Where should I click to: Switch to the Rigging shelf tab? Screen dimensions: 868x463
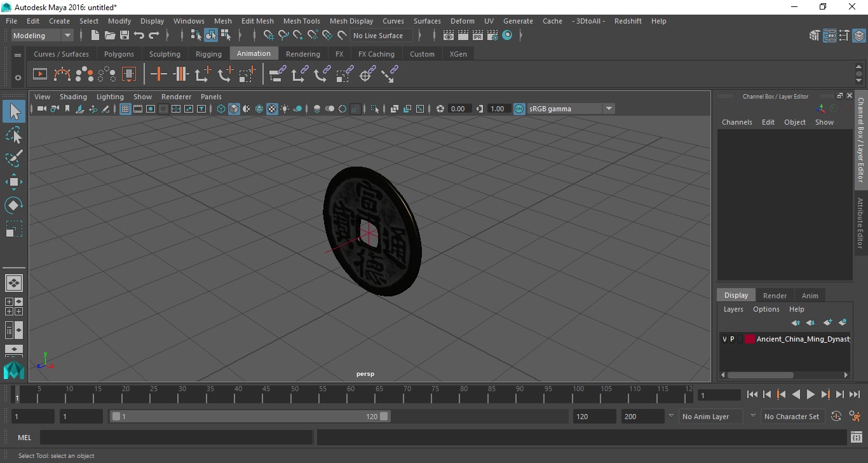(x=208, y=54)
